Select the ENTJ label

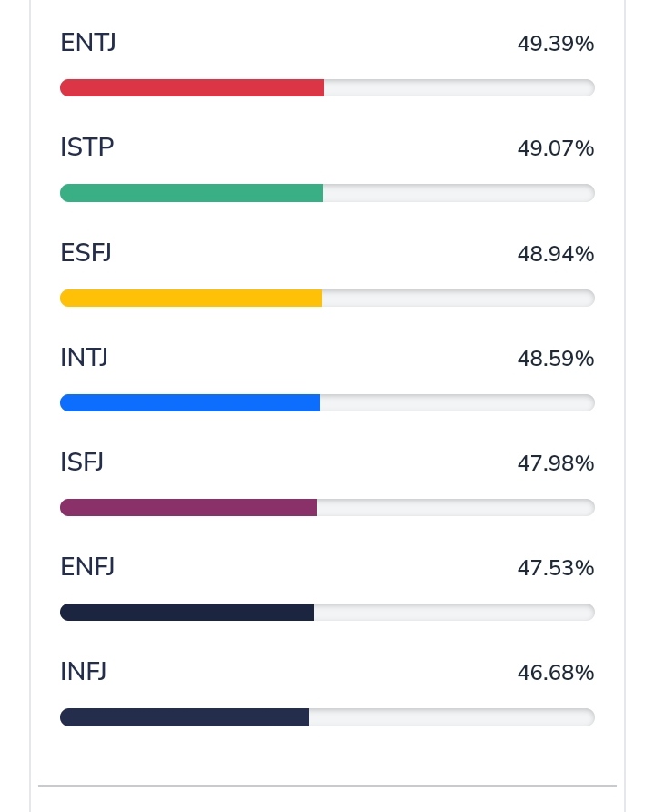88,43
